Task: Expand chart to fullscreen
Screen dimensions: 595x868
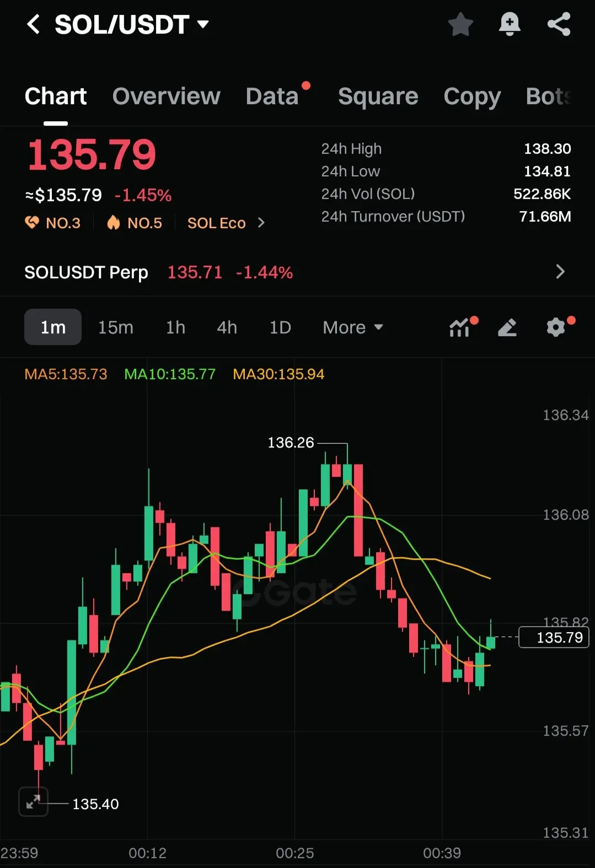Action: coord(33,801)
